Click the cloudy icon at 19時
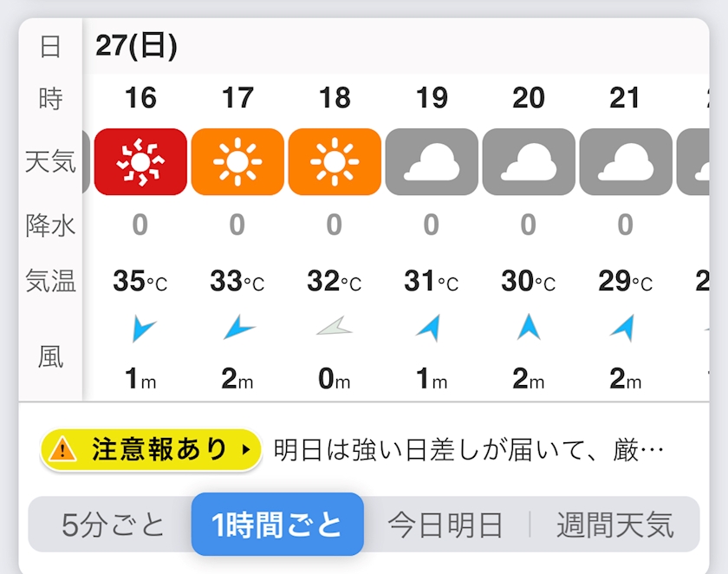 432,162
